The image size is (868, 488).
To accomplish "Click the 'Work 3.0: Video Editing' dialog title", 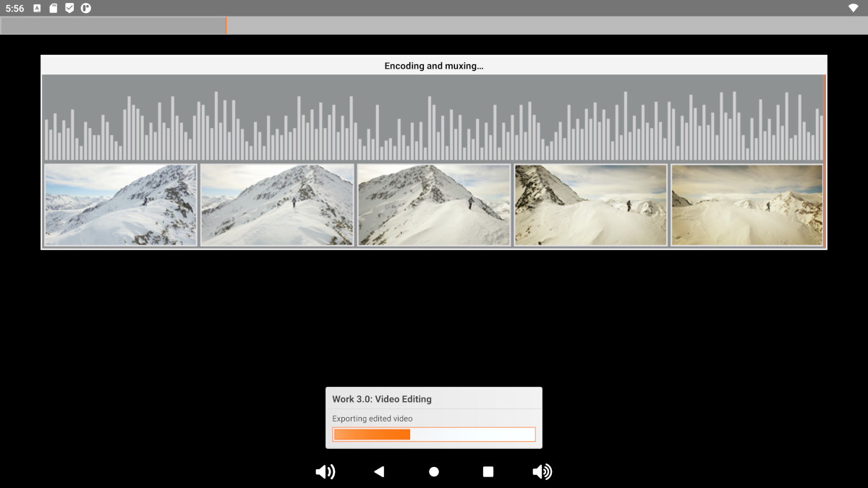I will tap(382, 399).
